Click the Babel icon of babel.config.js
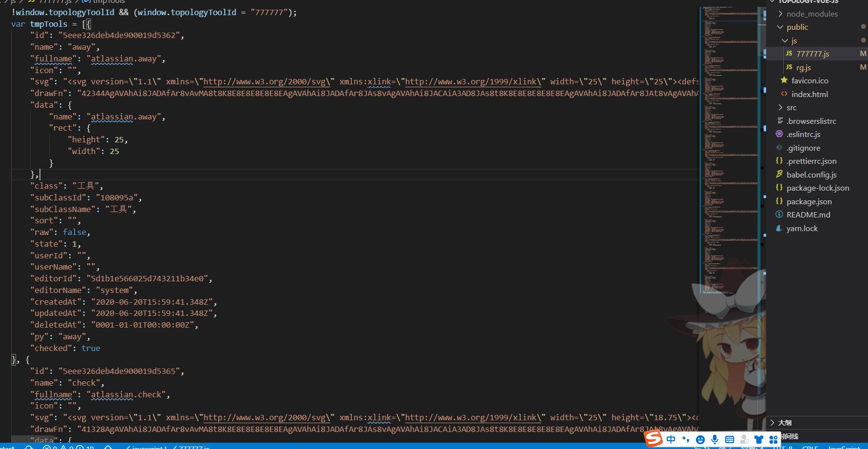 tap(779, 175)
